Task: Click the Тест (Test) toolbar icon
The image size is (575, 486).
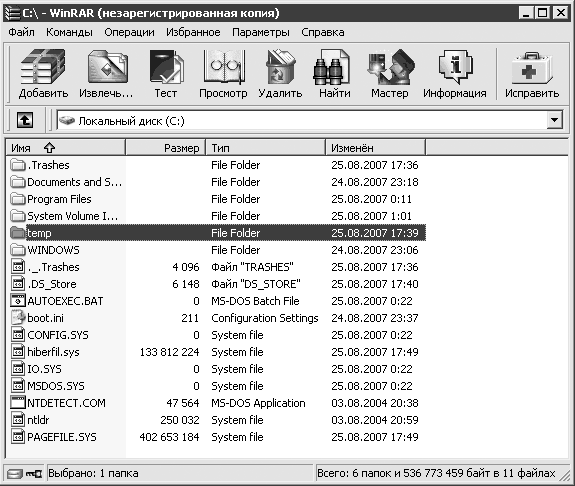Action: (166, 67)
